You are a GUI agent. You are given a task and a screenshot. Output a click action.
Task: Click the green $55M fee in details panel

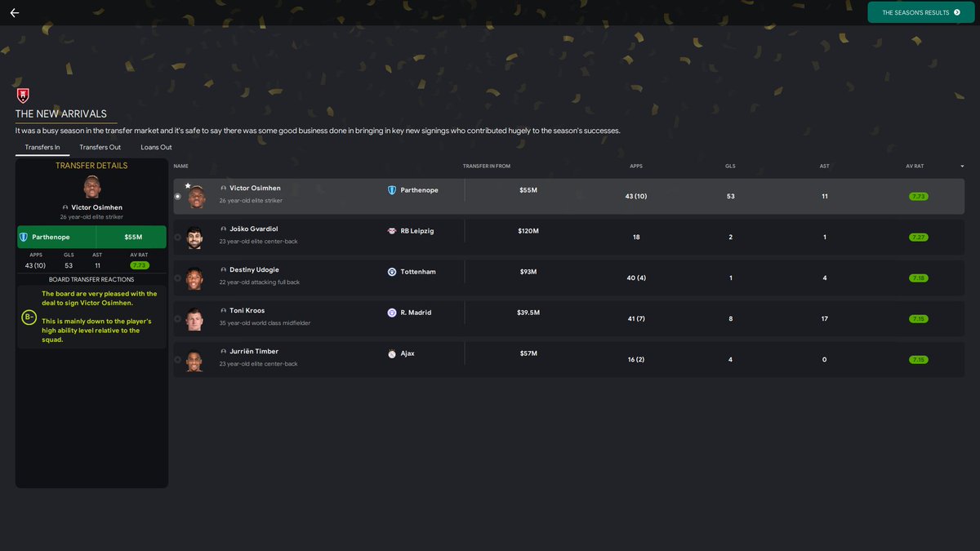click(x=133, y=238)
